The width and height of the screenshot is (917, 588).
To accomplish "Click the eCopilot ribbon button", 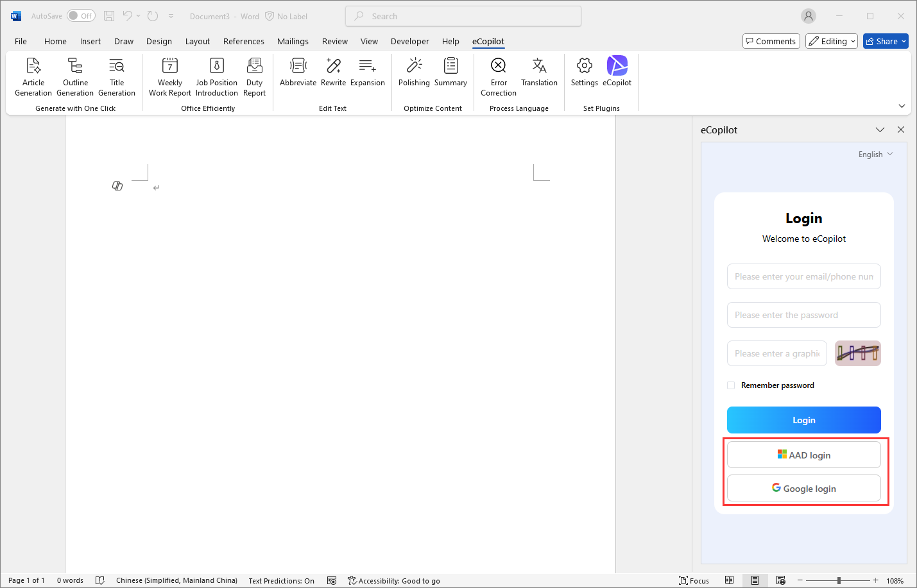I will 617,72.
